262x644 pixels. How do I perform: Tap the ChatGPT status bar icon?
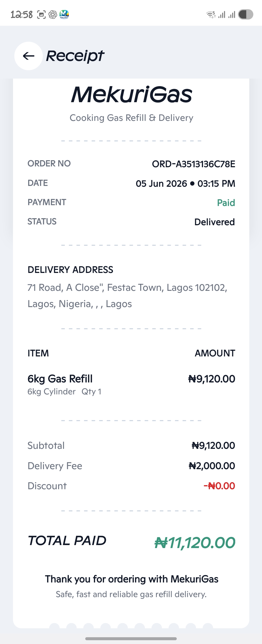click(53, 14)
